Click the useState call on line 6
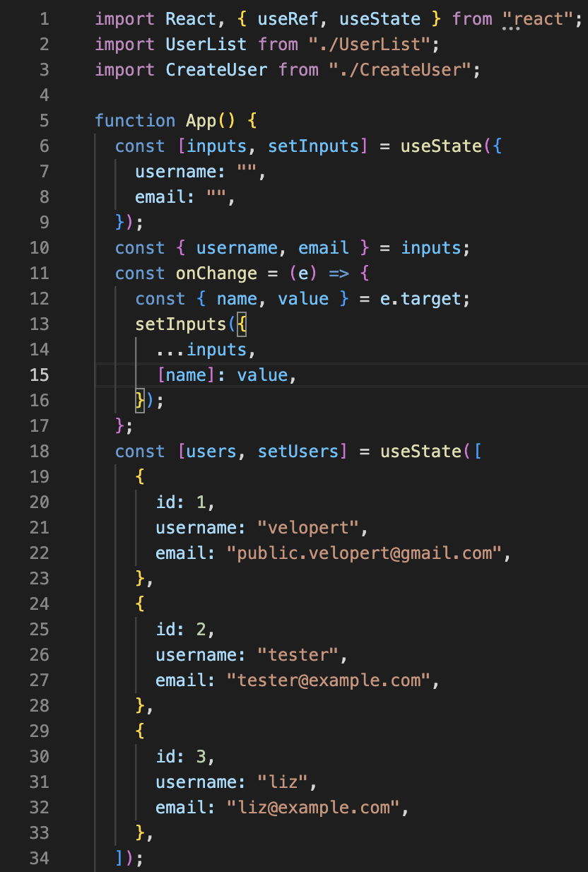 441,146
